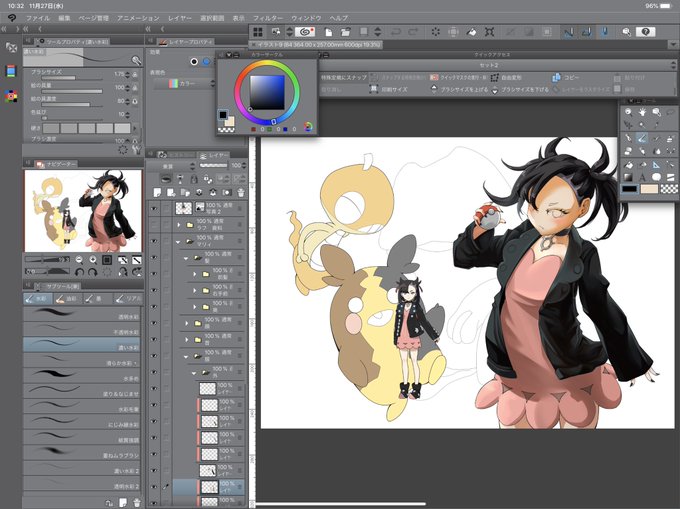Image resolution: width=680 pixels, height=509 pixels.
Task: Open the canvas tab list dropdown arrow
Action: (673, 44)
